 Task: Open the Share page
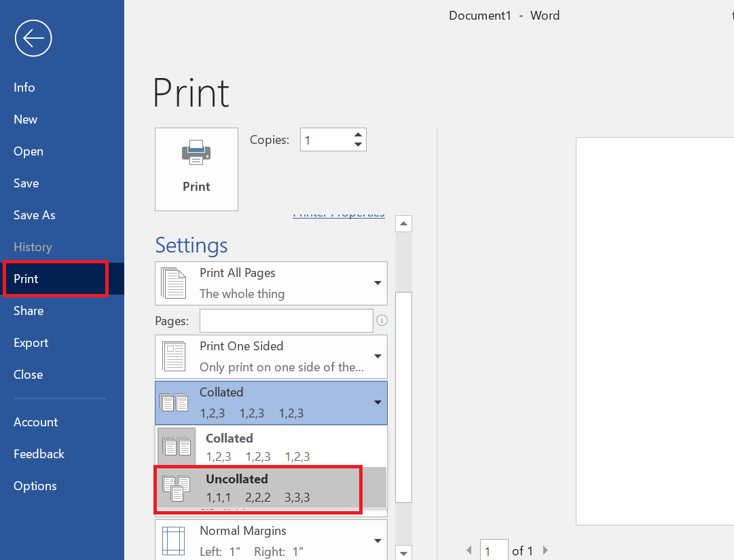(x=29, y=311)
